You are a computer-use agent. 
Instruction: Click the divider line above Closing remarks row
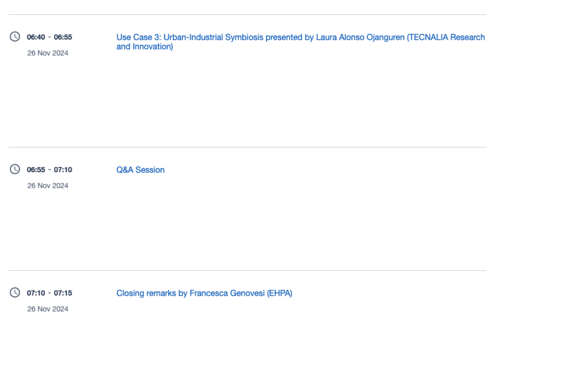click(x=247, y=271)
